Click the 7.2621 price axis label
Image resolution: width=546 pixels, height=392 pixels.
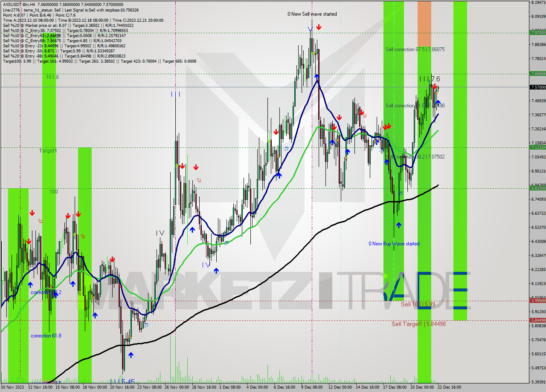pos(538,129)
